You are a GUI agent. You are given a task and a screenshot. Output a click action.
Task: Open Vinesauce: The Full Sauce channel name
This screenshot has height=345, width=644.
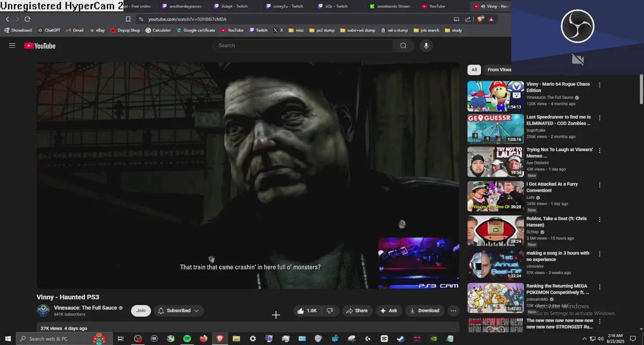85,308
